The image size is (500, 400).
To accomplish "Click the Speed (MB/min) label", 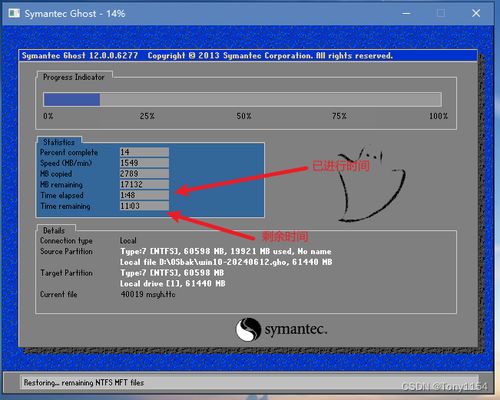I will pos(66,163).
